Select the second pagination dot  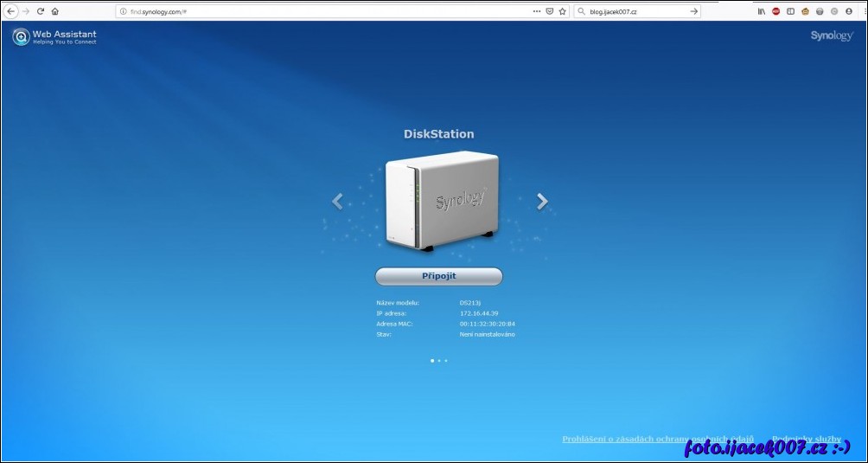439,360
